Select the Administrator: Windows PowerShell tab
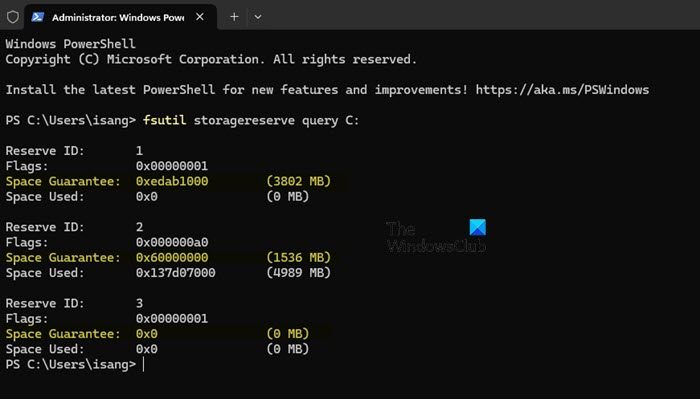 coord(121,17)
